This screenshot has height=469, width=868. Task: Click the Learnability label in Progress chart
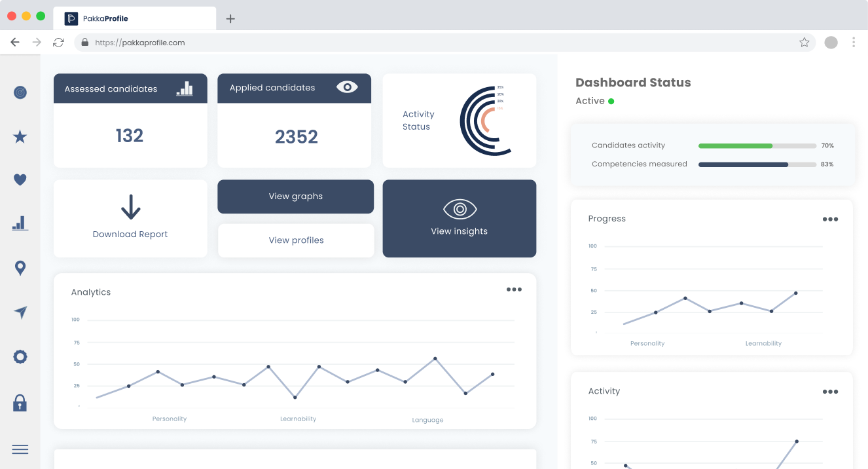(x=763, y=343)
